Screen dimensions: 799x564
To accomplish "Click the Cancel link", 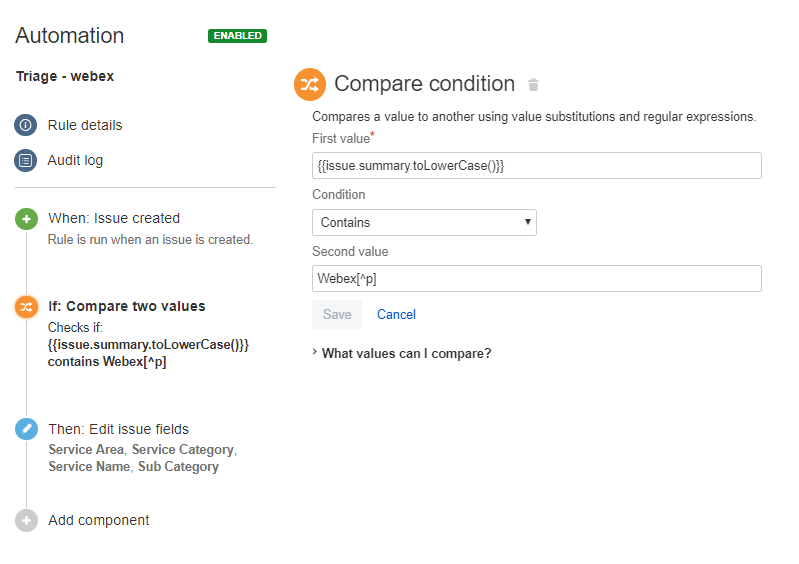I will (x=396, y=314).
